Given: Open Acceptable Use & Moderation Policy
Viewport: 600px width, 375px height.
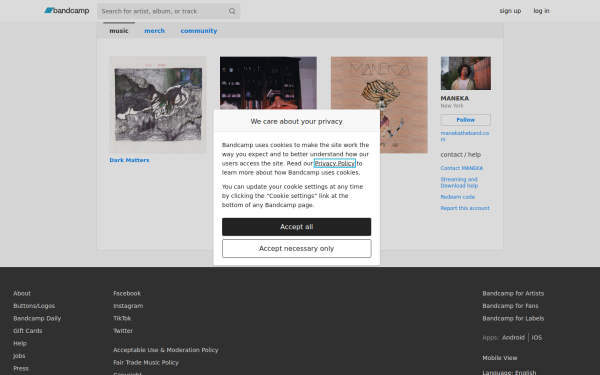Looking at the screenshot, I should click(166, 350).
